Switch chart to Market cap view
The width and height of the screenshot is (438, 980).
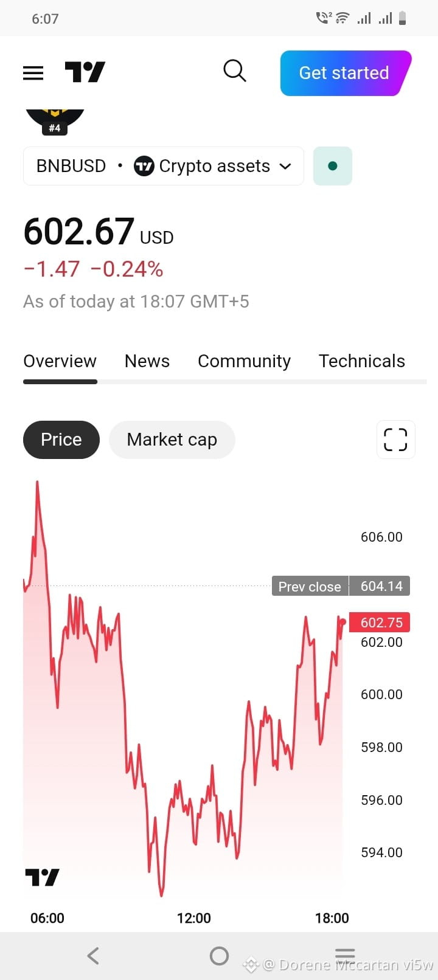tap(172, 440)
